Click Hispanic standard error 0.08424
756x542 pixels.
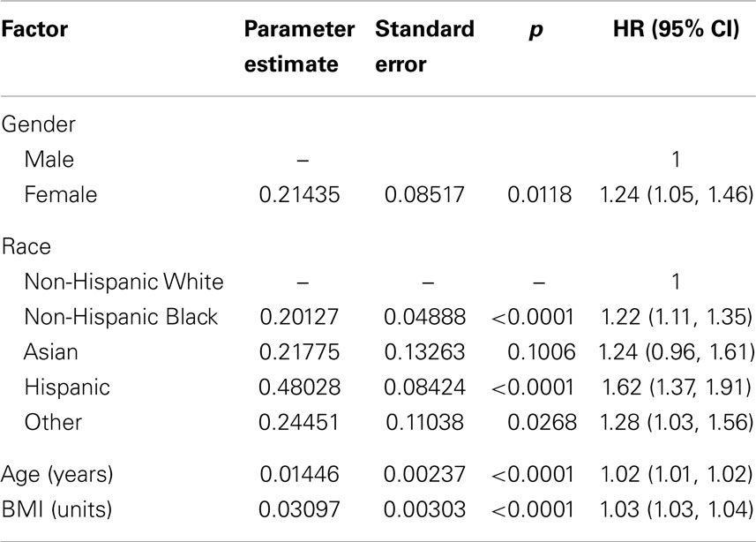click(425, 387)
